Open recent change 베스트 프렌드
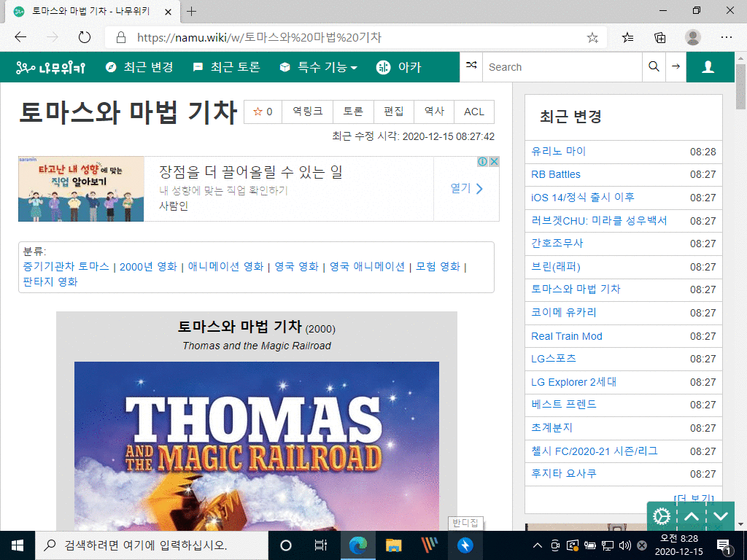 pyautogui.click(x=564, y=404)
